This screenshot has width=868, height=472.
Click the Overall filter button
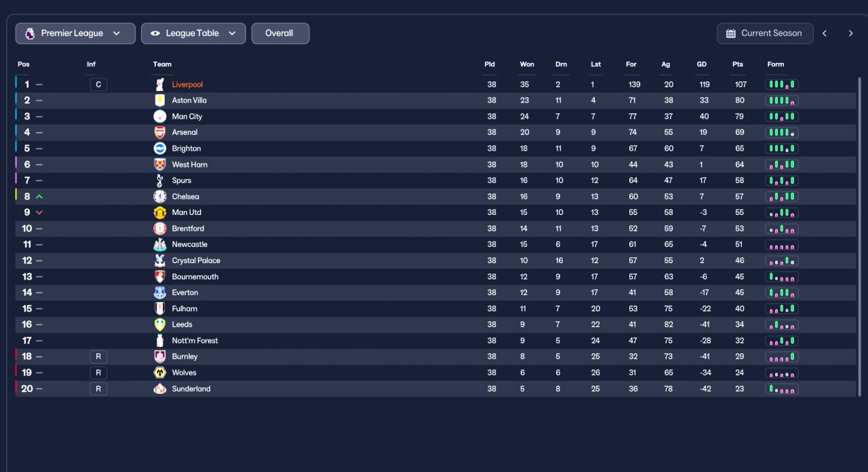point(280,33)
